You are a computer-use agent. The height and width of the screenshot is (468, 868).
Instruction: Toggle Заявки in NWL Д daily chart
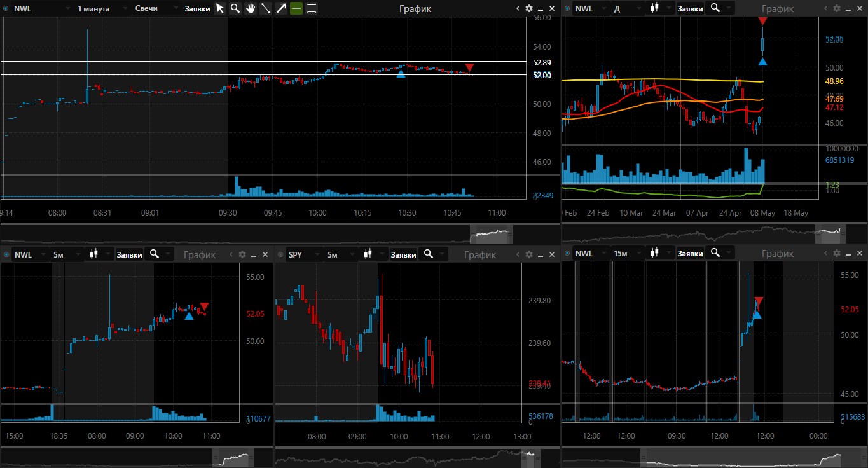click(x=690, y=9)
